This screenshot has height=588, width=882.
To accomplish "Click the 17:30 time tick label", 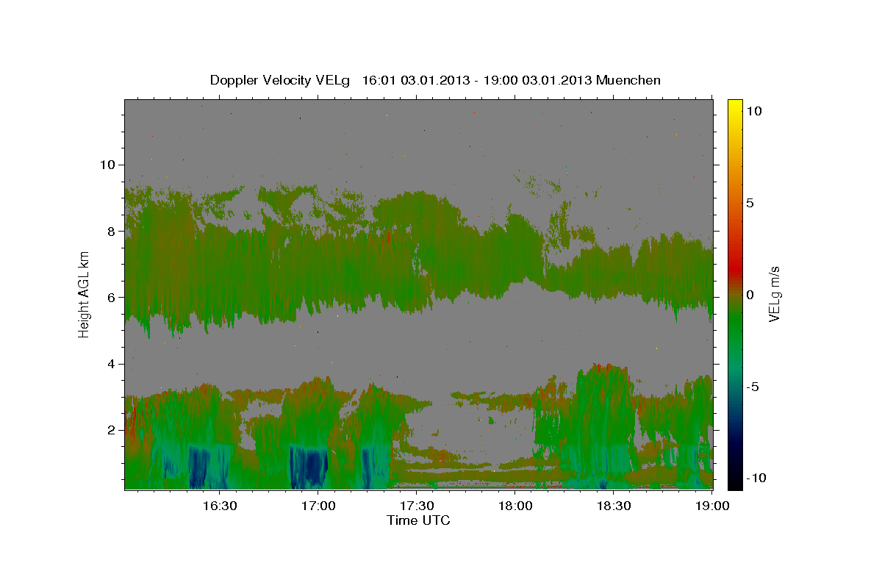I will click(x=417, y=506).
